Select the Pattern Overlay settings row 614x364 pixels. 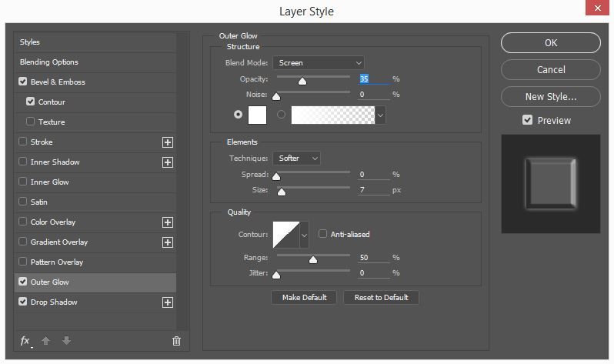95,262
